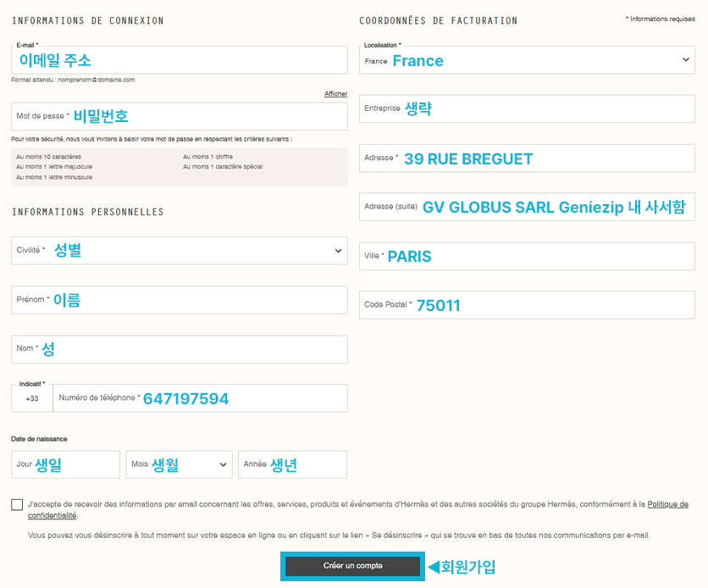This screenshot has width=708, height=588.
Task: Click 'Au moins 1 lettre minuscule' text
Action: point(54,177)
